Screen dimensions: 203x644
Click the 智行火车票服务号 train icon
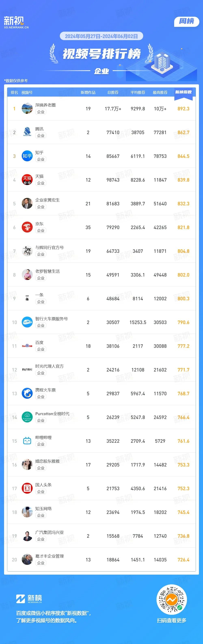[x=27, y=322]
